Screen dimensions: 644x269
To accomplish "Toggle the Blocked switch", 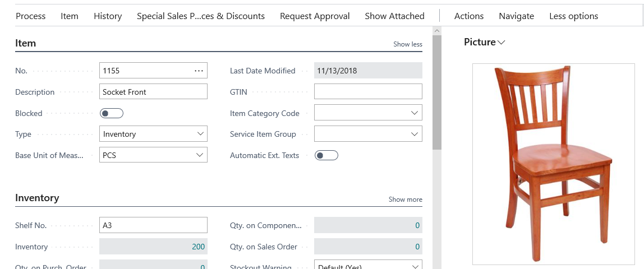I will coord(111,113).
